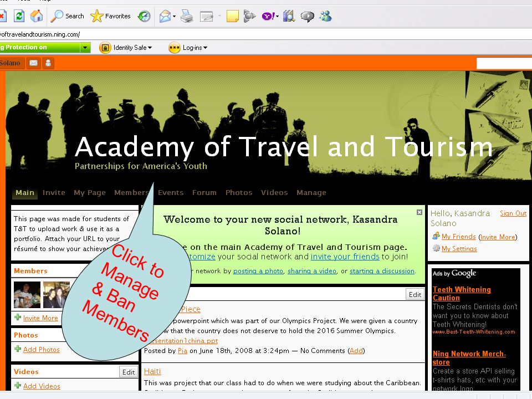This screenshot has height=399, width=532.
Task: Click the address bar URL field
Action: [266, 34]
